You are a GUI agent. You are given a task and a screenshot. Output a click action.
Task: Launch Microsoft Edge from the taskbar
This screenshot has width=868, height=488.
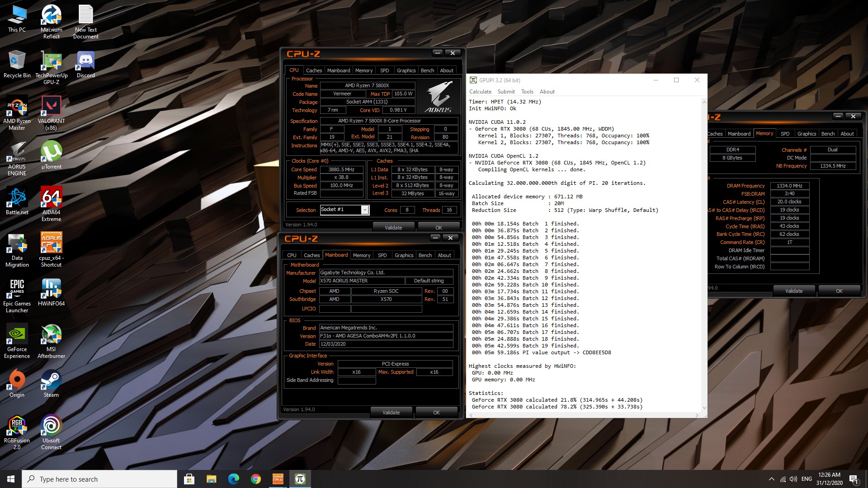(x=234, y=479)
